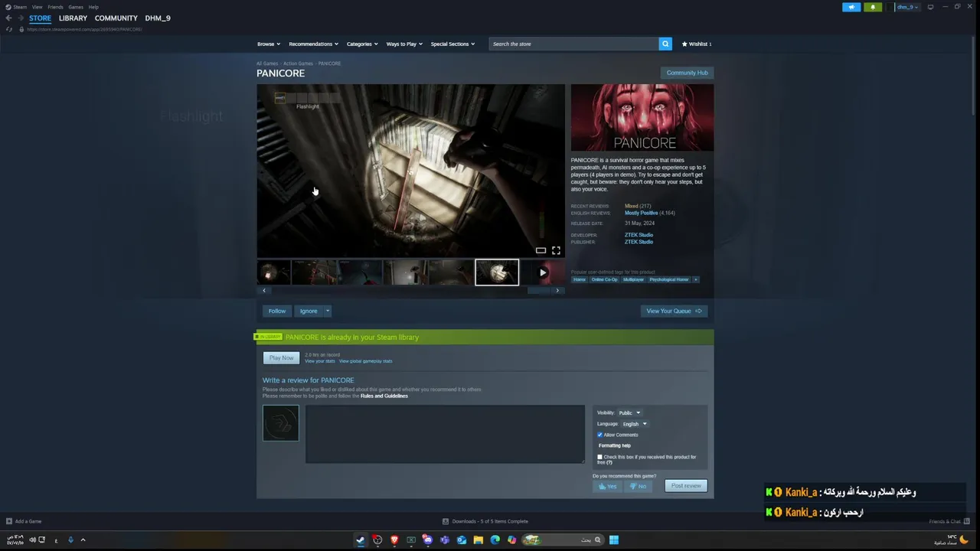Expand the Ignore options arrow

pos(327,311)
